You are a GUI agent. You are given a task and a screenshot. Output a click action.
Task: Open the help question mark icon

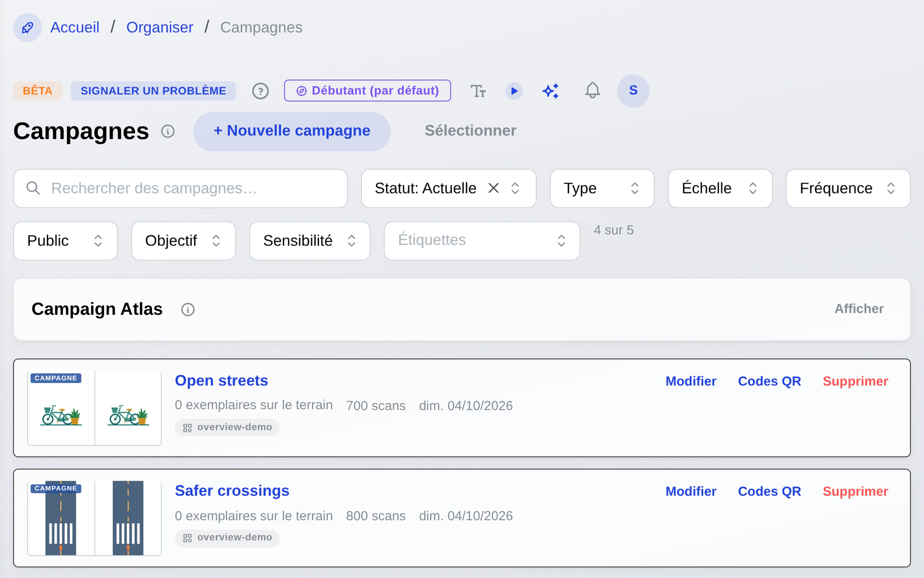[x=260, y=91]
